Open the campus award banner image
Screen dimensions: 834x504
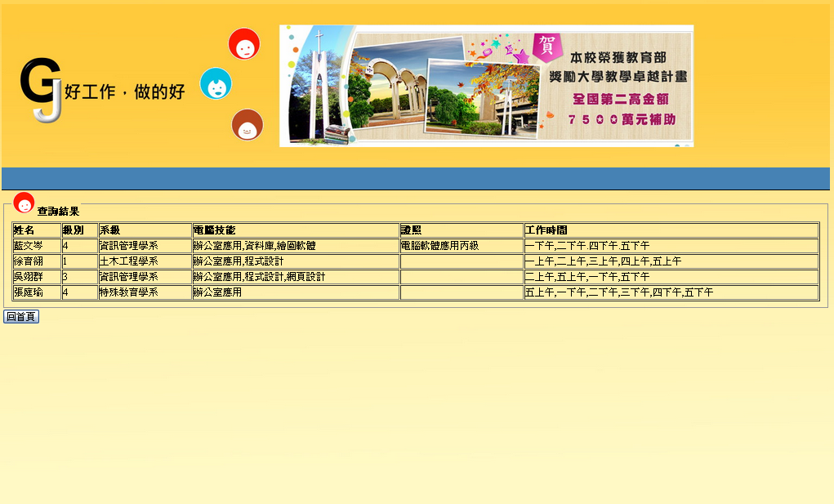coord(486,86)
